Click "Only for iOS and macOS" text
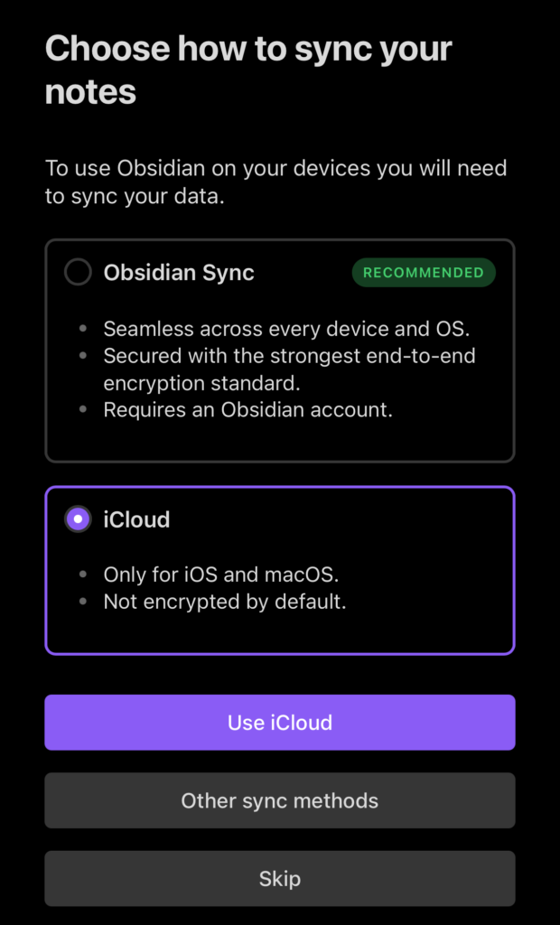The height and width of the screenshot is (925, 560). [221, 574]
